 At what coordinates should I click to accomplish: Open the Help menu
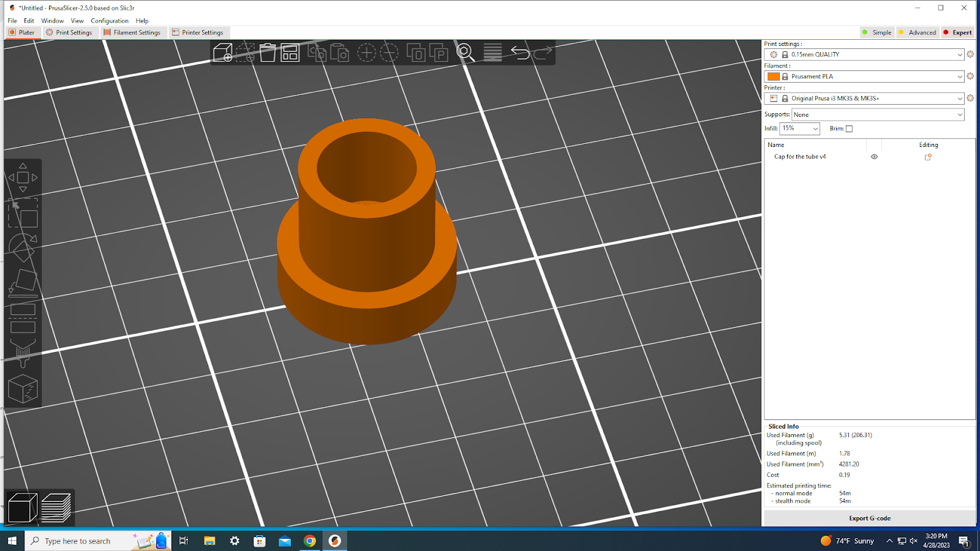(142, 21)
